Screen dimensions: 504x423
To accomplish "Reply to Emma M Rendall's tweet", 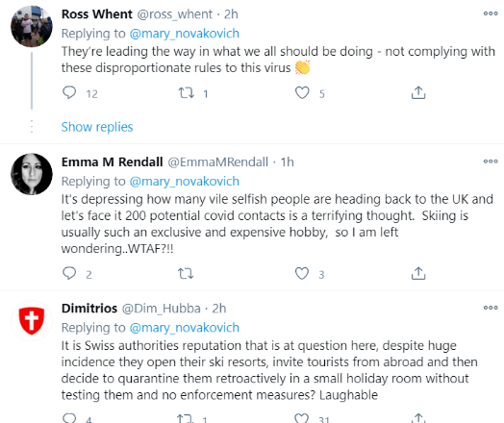I will click(x=69, y=273).
